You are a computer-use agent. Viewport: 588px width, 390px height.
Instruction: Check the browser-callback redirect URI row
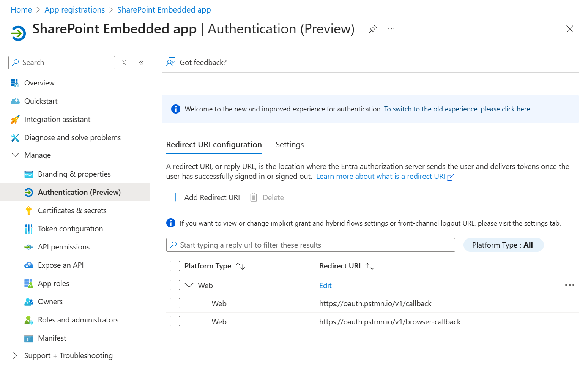tap(174, 321)
